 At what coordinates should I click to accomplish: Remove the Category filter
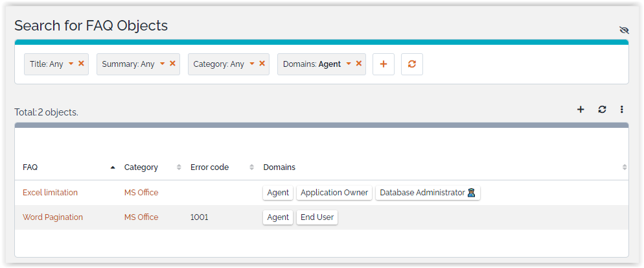point(262,64)
